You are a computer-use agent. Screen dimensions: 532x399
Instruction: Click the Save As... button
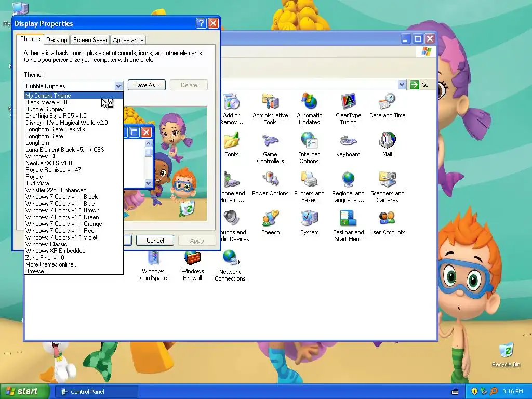click(x=147, y=85)
